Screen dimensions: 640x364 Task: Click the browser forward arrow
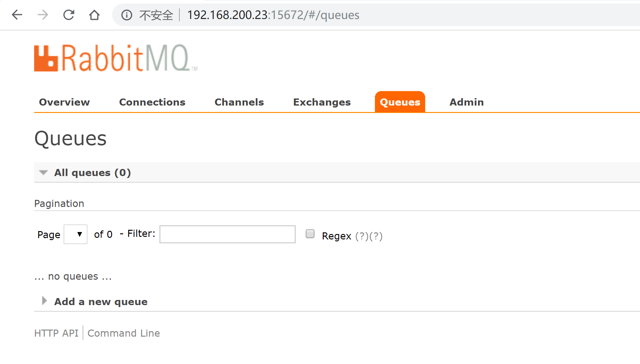pos(43,15)
